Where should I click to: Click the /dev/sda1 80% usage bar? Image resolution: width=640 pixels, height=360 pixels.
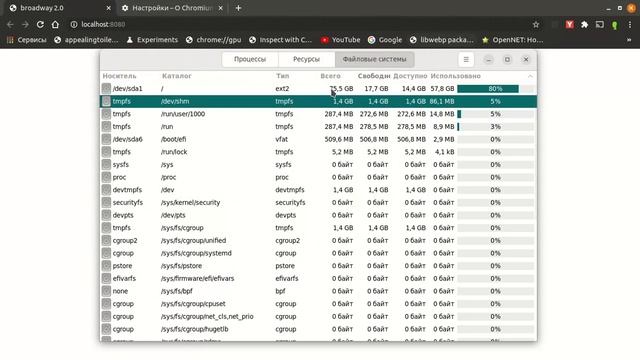click(x=495, y=89)
